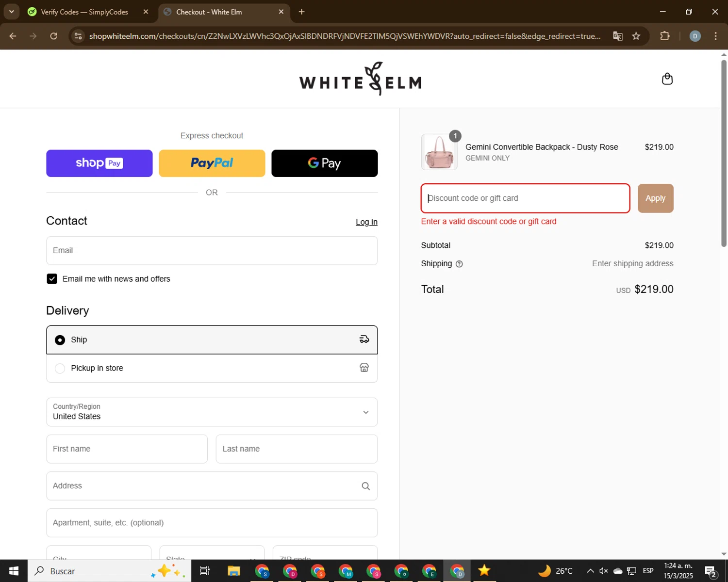Open the tab search dropdown arrow
This screenshot has width=728, height=582.
point(11,12)
